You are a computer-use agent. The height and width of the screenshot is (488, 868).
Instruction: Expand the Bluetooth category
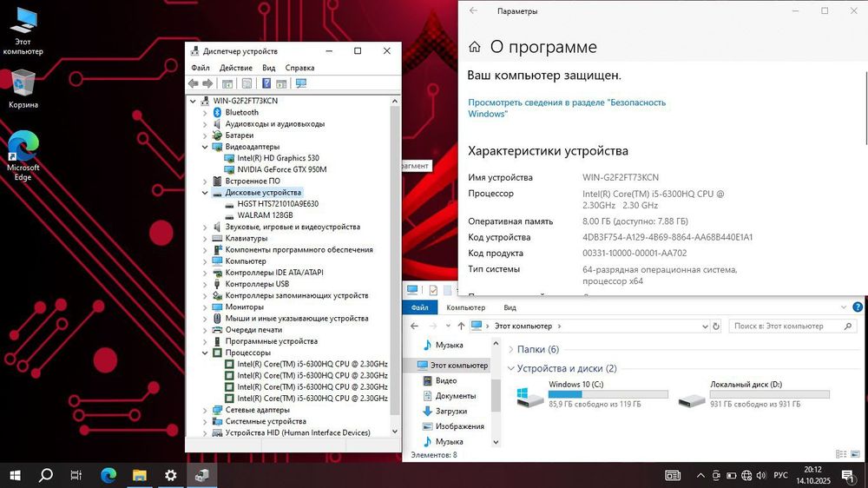pyautogui.click(x=205, y=112)
